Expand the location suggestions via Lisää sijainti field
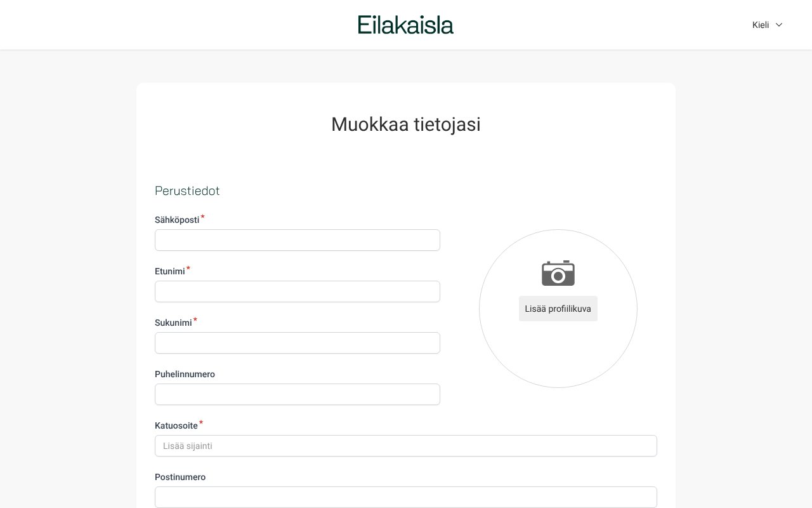The height and width of the screenshot is (508, 812). coord(406,446)
